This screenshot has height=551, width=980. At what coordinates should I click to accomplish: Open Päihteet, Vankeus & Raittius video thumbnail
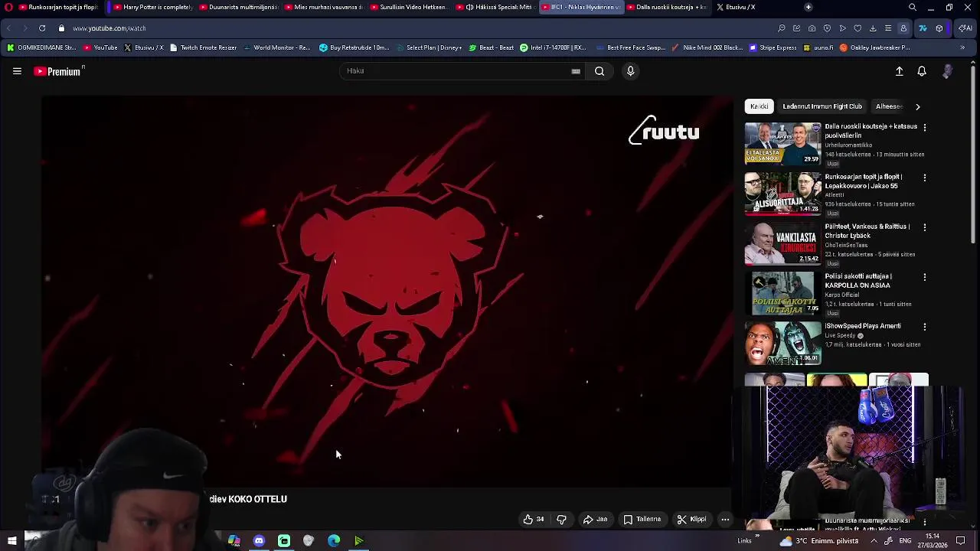click(x=782, y=243)
